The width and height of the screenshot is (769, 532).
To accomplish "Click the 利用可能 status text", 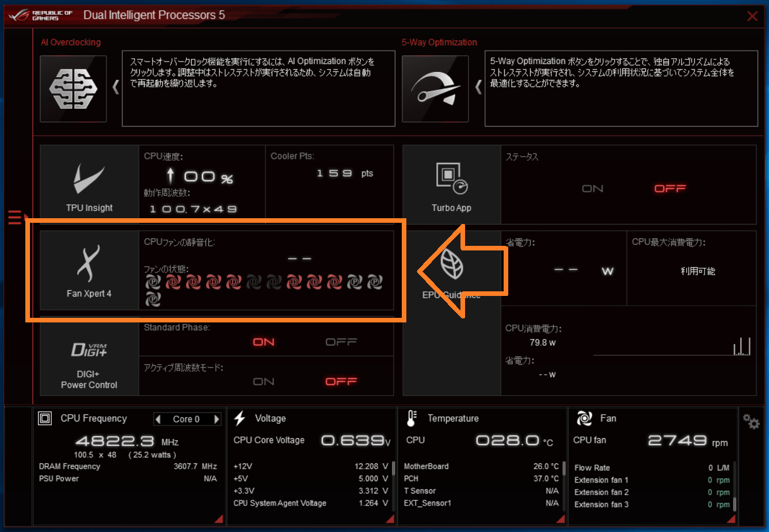I will (x=698, y=271).
